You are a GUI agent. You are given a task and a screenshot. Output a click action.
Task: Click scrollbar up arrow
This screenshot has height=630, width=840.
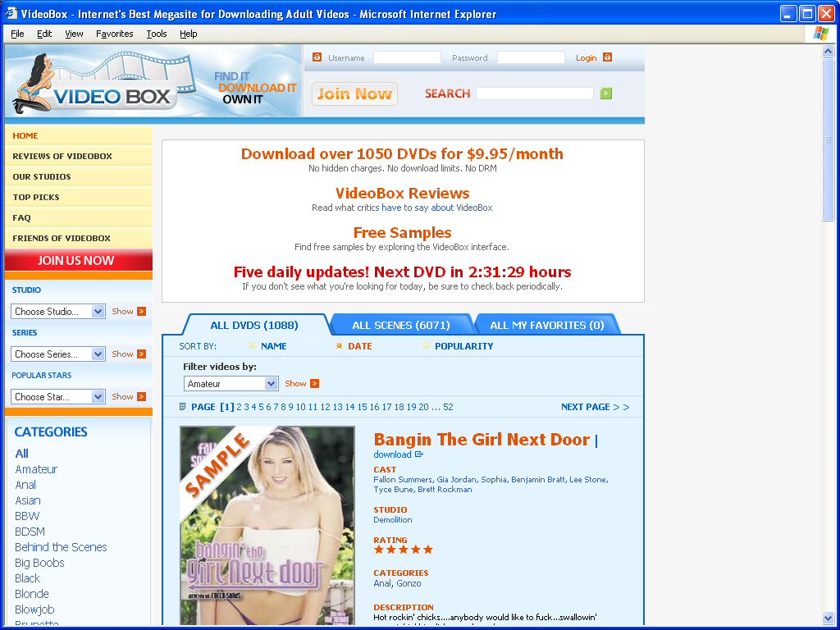(829, 52)
